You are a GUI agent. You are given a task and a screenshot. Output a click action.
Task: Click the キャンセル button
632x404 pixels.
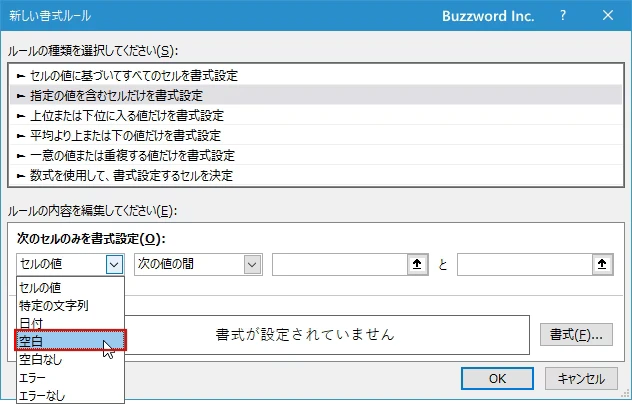(x=581, y=379)
